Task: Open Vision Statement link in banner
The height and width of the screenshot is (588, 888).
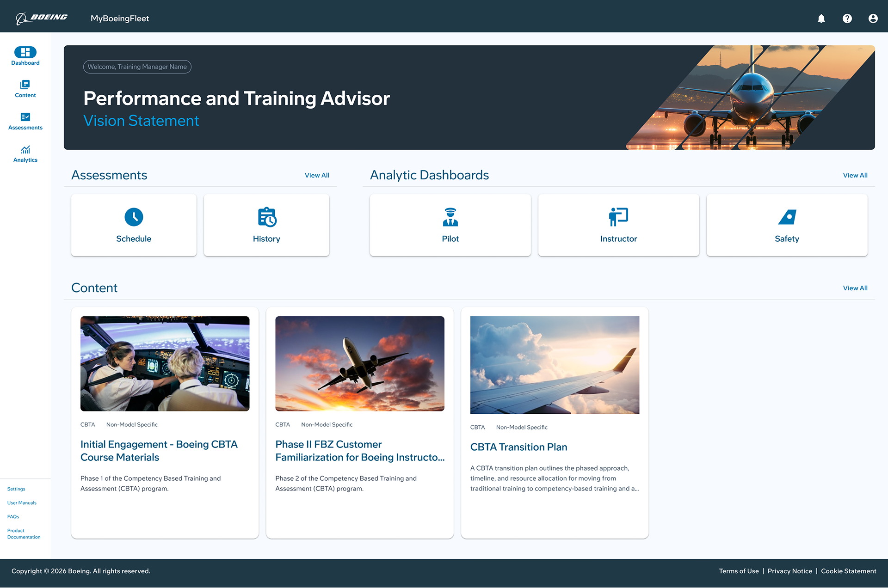Action: 141,121
